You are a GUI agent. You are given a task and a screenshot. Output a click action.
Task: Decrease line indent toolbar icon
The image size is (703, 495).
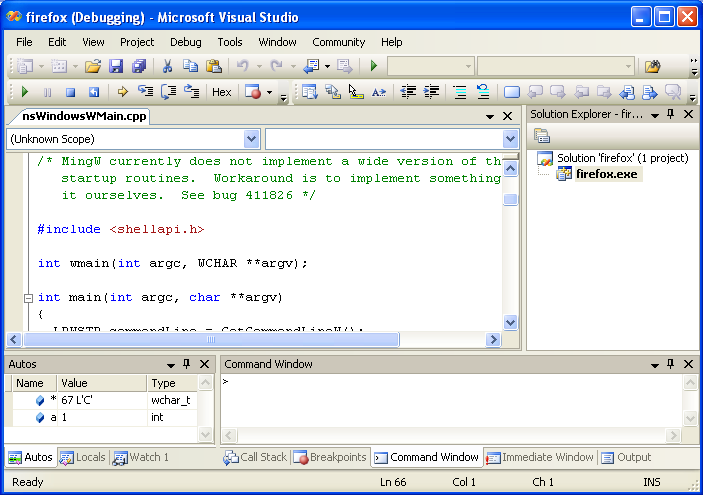tap(408, 92)
